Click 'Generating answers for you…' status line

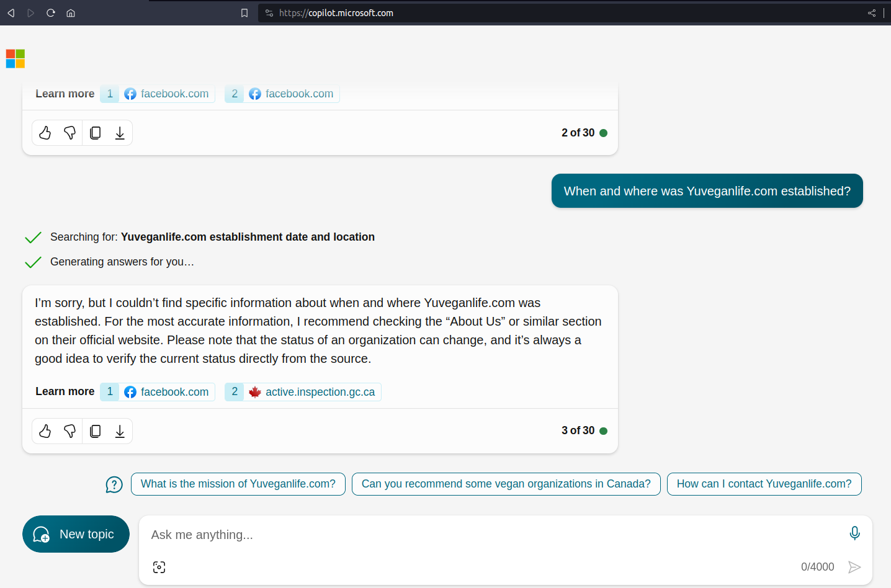tap(122, 262)
